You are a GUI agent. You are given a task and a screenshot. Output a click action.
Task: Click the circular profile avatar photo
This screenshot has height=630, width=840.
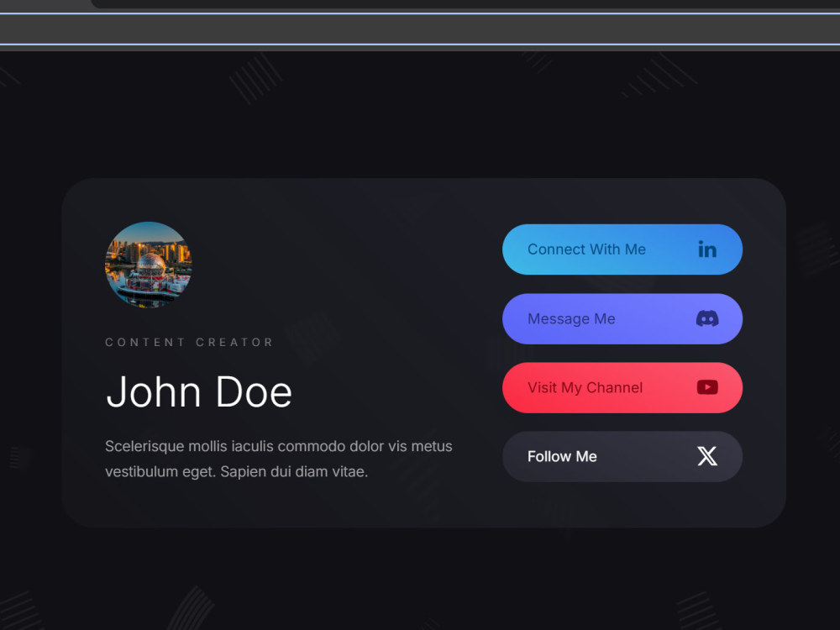click(x=149, y=265)
